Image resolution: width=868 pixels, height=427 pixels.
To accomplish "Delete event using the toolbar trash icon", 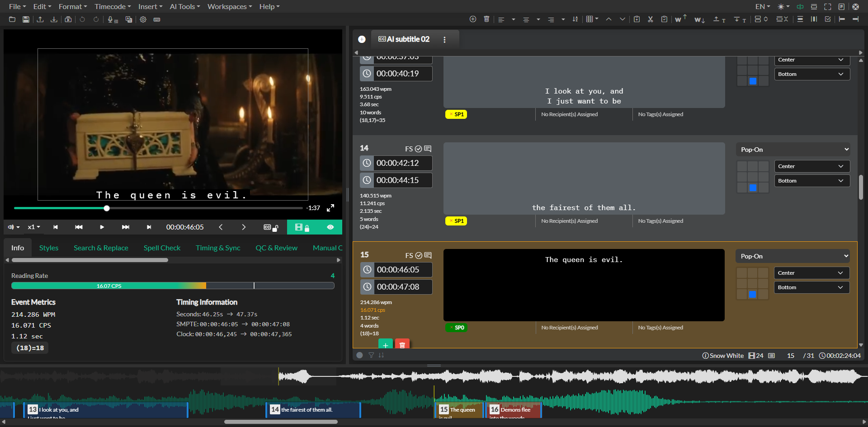I will click(x=486, y=19).
